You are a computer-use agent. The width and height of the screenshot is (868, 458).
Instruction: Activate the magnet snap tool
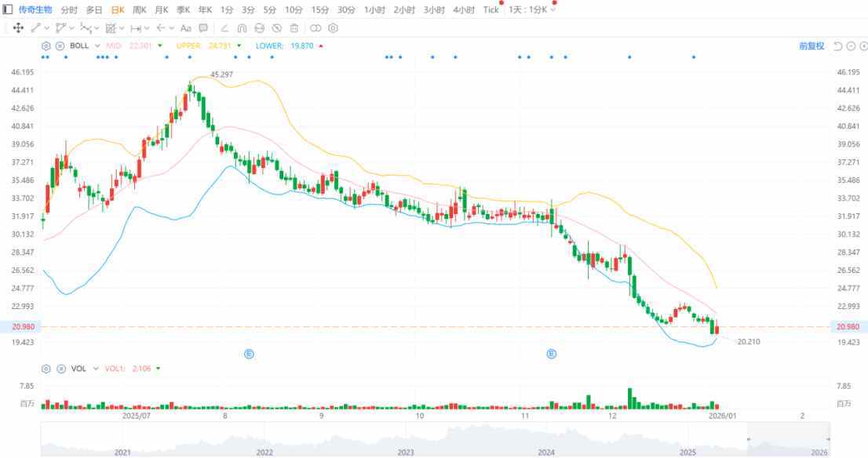(242, 28)
